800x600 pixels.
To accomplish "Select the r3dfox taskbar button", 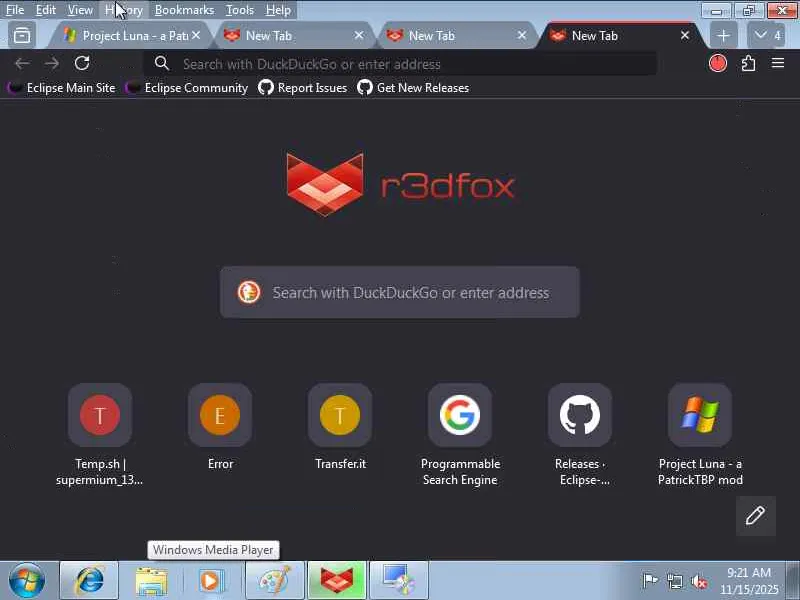I will pos(337,581).
